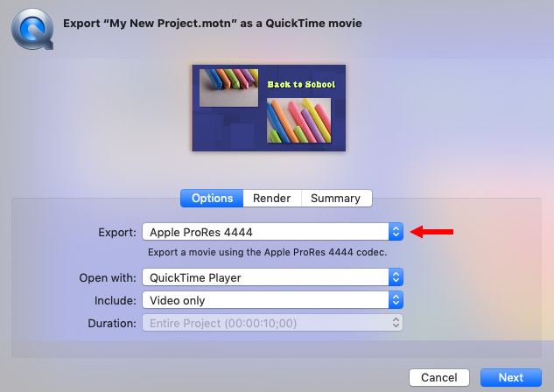554x392 pixels.
Task: Click the Export: label
Action: click(117, 233)
